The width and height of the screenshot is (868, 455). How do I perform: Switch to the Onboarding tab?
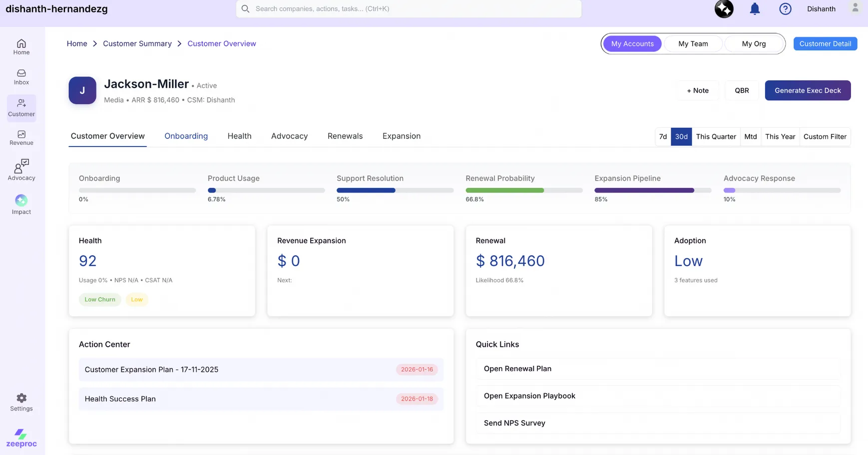point(186,136)
